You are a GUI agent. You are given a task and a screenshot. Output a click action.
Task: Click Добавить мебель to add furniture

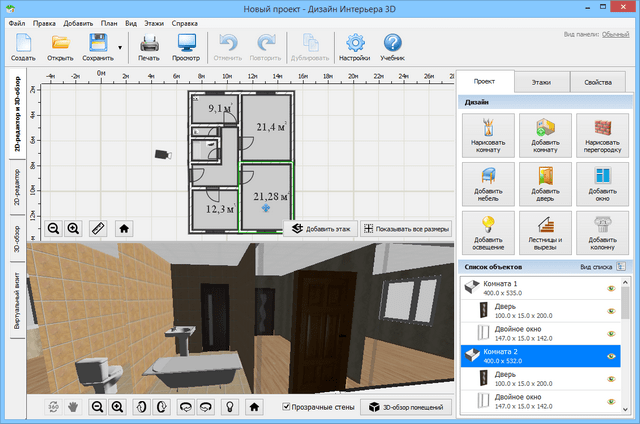click(490, 185)
